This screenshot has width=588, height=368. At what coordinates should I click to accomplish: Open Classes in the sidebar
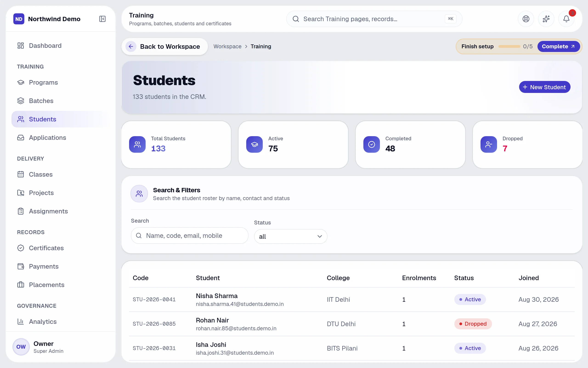[x=60, y=174]
